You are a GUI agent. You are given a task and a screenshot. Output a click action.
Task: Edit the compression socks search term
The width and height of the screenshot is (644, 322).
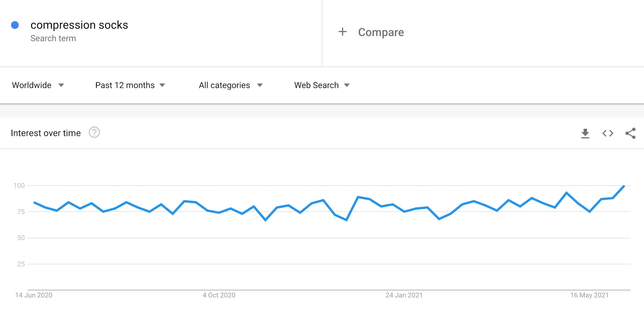click(79, 25)
